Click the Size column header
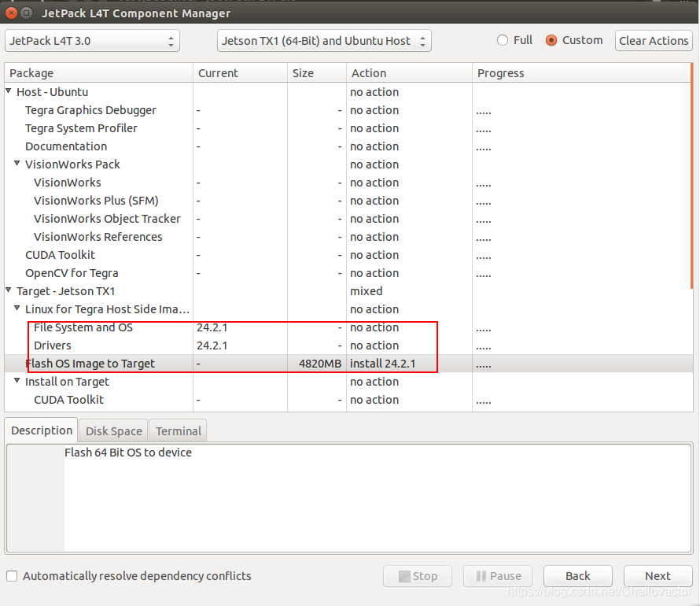 (x=317, y=72)
